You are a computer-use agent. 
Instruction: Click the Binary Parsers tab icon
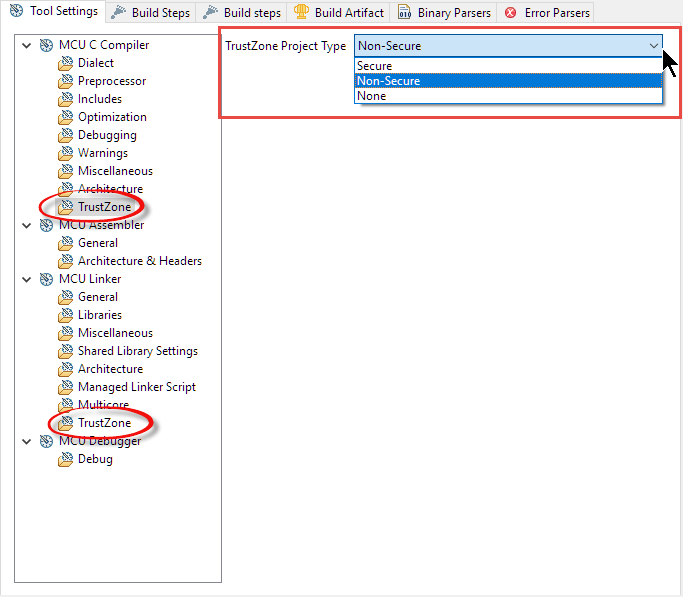[x=404, y=13]
